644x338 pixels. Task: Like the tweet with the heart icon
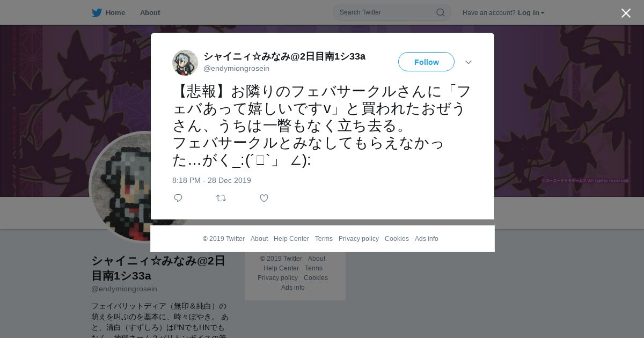coord(264,198)
